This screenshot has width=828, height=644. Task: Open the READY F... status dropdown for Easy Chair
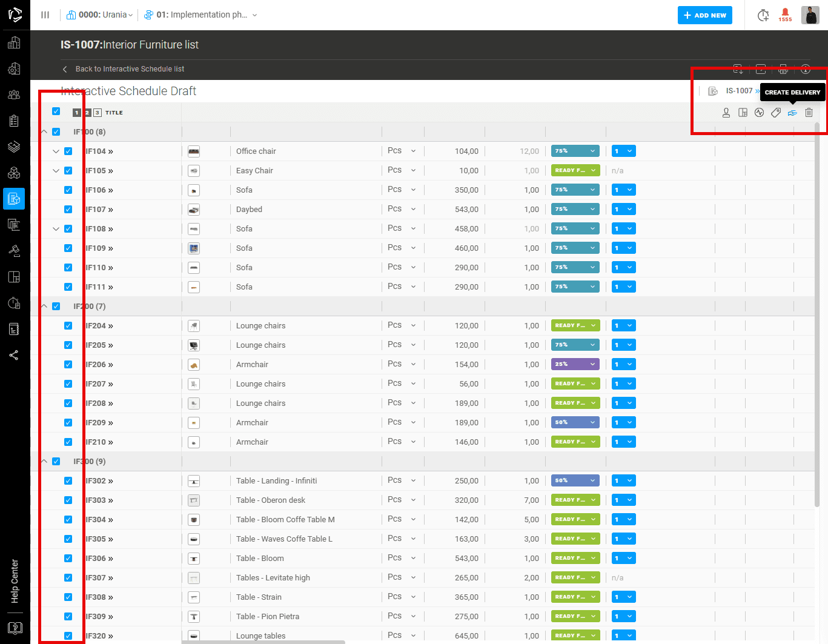point(575,171)
